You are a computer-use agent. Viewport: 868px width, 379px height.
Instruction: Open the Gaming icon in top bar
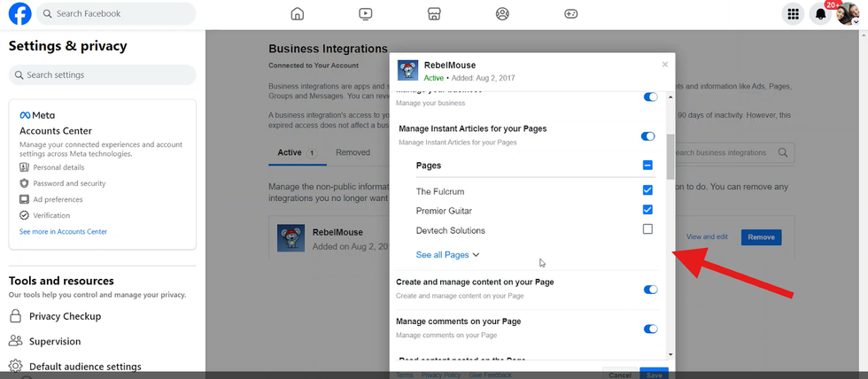pos(571,13)
